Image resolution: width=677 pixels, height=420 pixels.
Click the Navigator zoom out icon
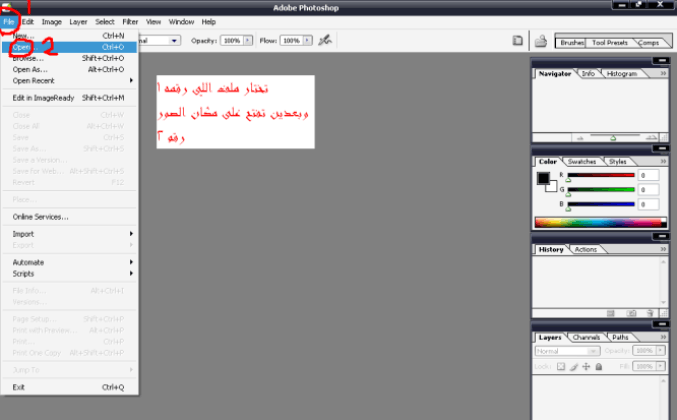tap(580, 138)
